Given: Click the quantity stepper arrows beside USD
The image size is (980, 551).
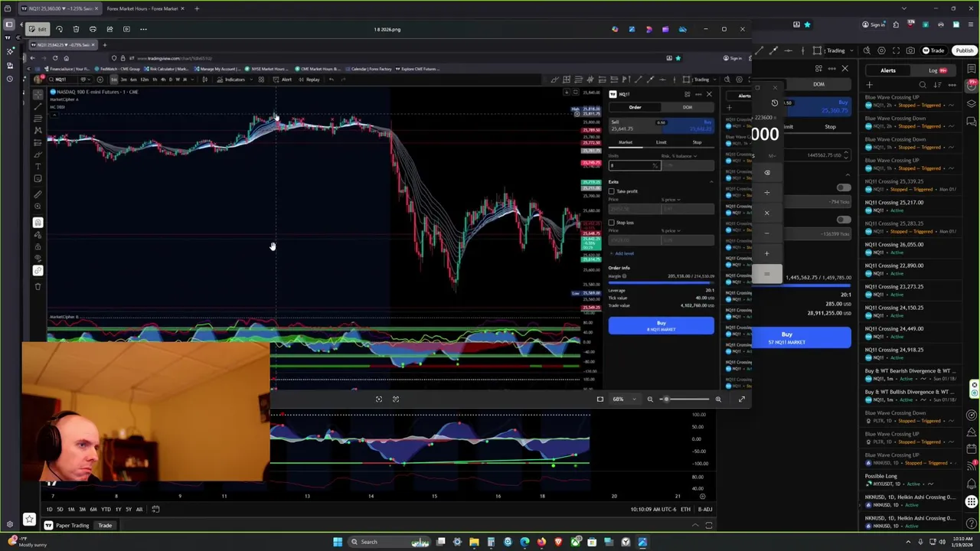Looking at the screenshot, I should (x=846, y=155).
